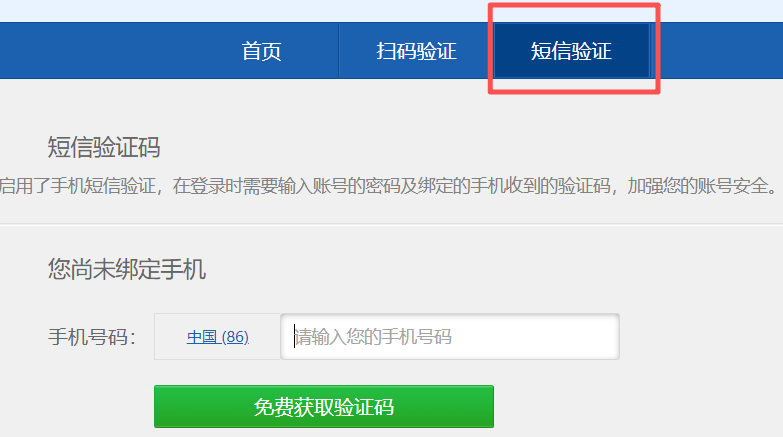Image resolution: width=783 pixels, height=437 pixels.
Task: Click the phrase 在登录时需要输入账号的密码 in the description
Action: coord(287,186)
